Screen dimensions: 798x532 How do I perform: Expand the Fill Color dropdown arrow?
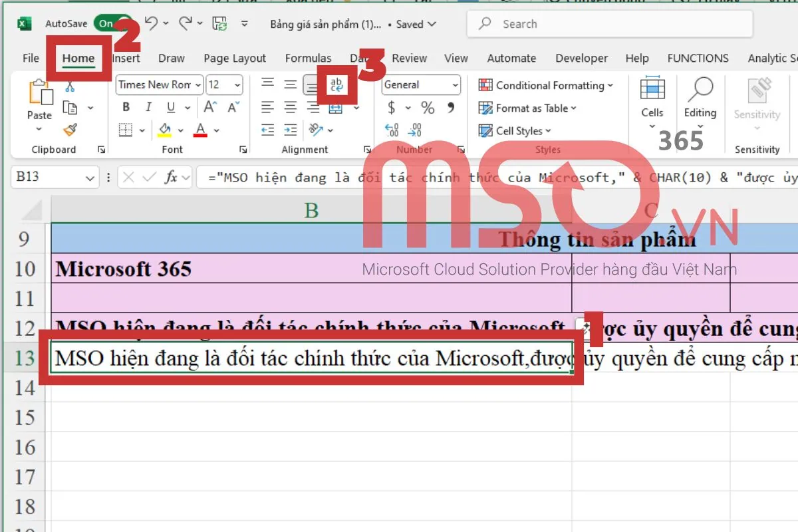pos(181,130)
